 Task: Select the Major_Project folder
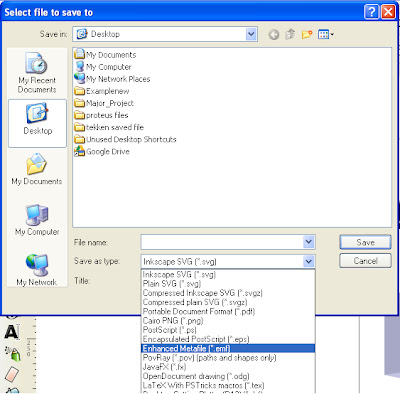pos(104,103)
